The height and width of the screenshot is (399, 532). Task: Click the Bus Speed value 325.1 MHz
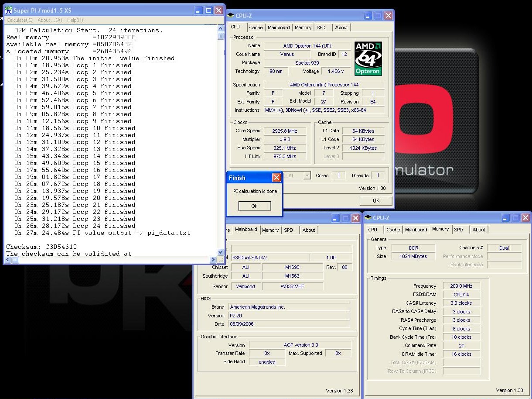[x=284, y=148]
